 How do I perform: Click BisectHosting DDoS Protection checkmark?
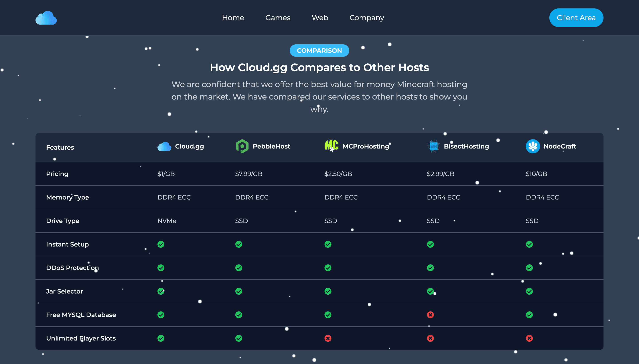[x=430, y=268]
